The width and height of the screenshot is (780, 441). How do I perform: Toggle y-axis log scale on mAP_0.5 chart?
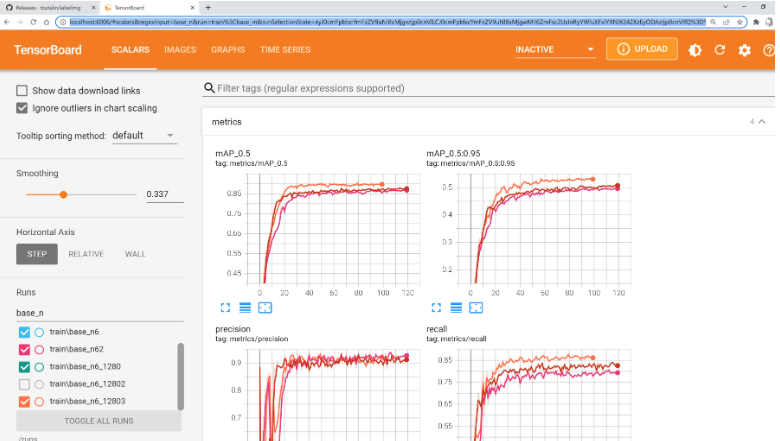coord(245,308)
